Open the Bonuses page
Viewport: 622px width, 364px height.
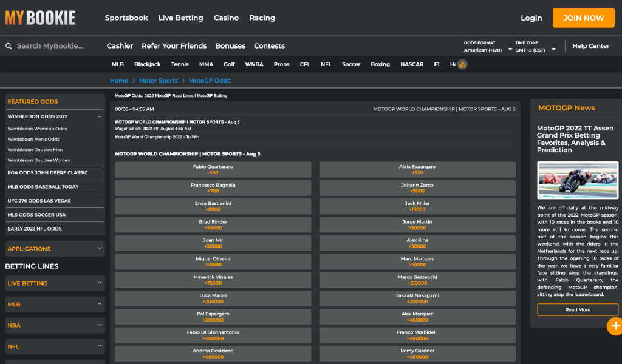(x=230, y=46)
